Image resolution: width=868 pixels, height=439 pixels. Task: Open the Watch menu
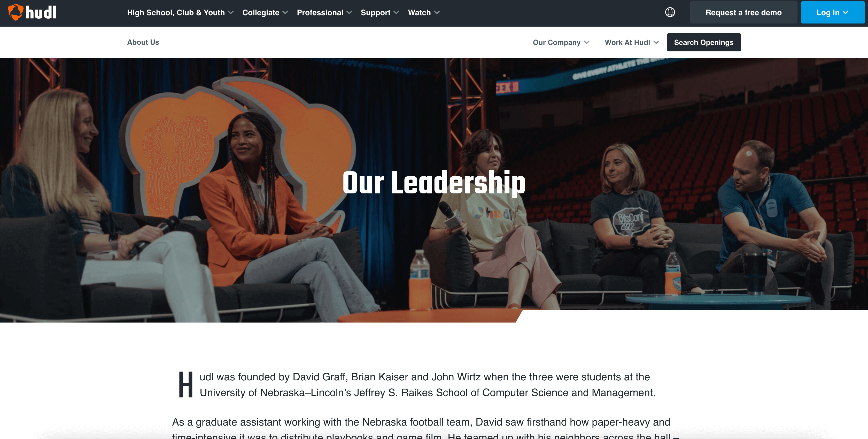424,12
